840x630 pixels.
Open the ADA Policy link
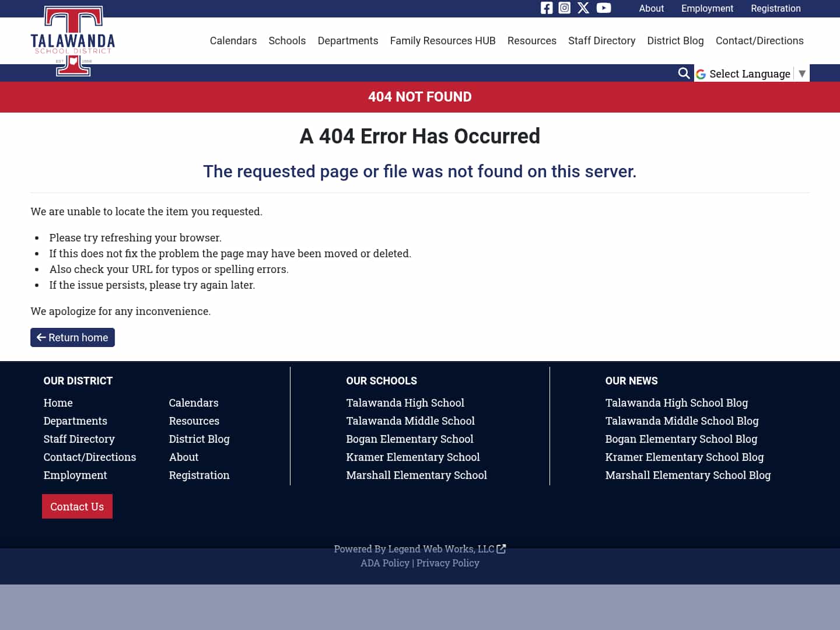tap(385, 562)
